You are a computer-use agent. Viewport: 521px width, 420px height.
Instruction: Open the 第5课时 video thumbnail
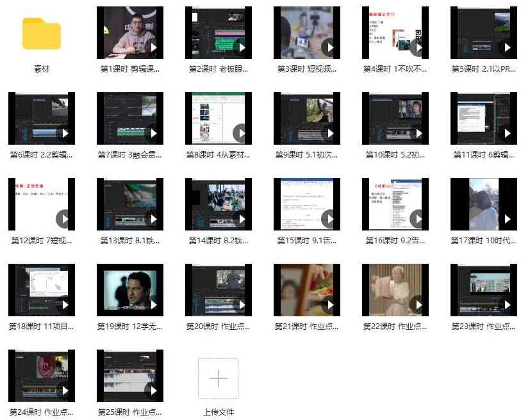[x=483, y=33]
